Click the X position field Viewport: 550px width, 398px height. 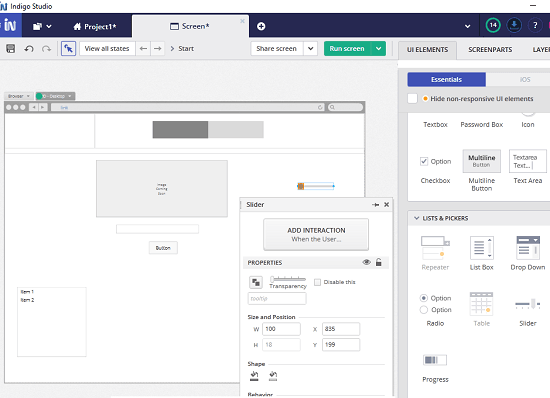341,329
